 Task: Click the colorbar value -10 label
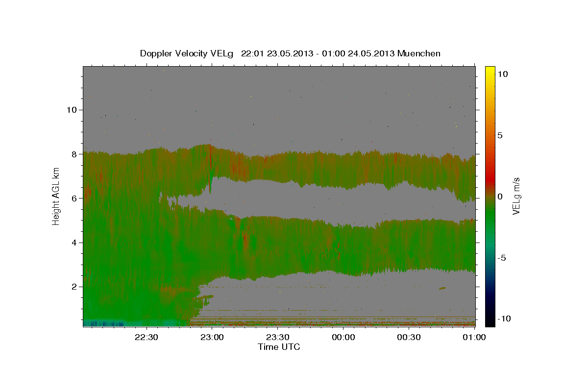[504, 319]
